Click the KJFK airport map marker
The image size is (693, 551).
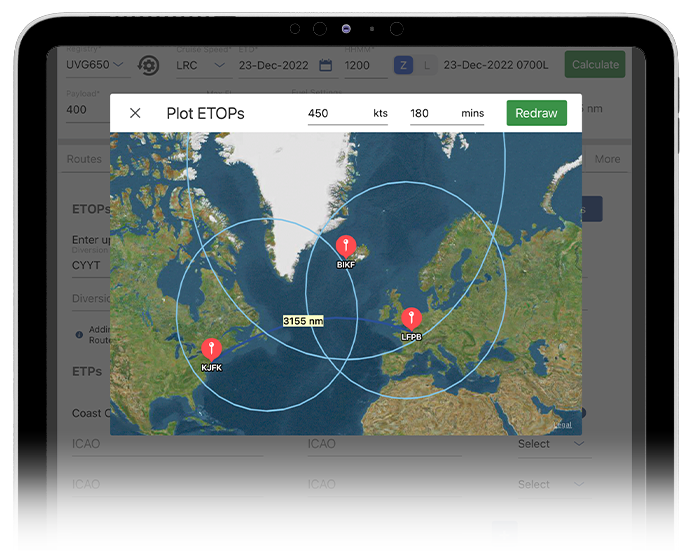210,349
